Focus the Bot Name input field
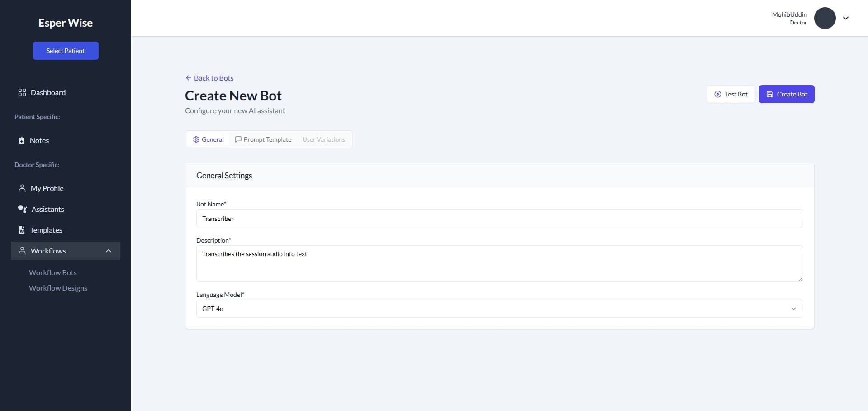This screenshot has width=868, height=411. coord(499,219)
